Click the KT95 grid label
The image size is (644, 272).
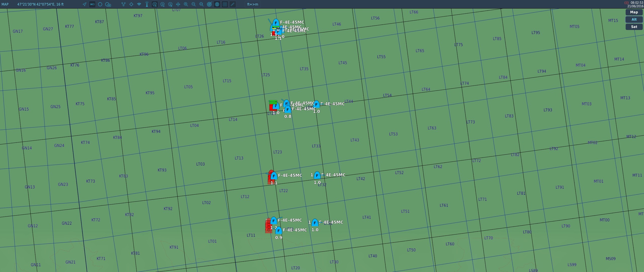point(150,93)
